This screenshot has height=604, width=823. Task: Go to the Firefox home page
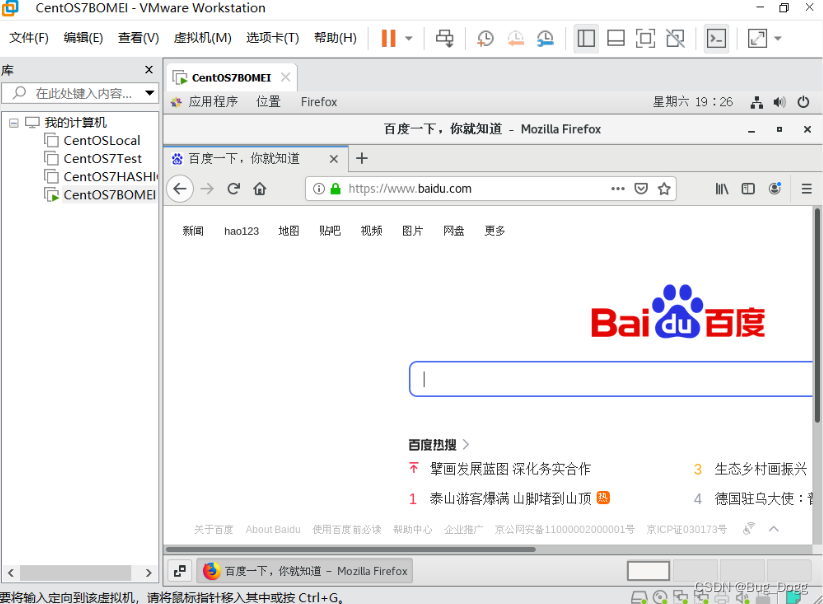260,189
